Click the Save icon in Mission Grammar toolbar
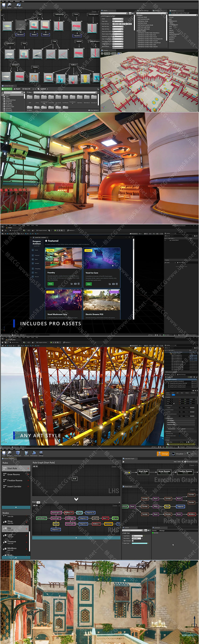This screenshot has height=644, width=199. (4, 454)
